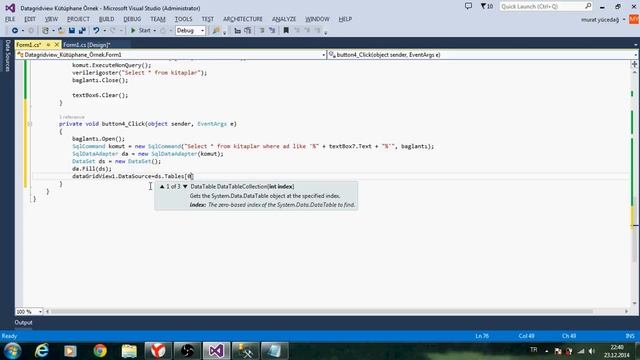Show the next overload in the IntelliSense tooltip
The width and height of the screenshot is (640, 360).
[185, 187]
